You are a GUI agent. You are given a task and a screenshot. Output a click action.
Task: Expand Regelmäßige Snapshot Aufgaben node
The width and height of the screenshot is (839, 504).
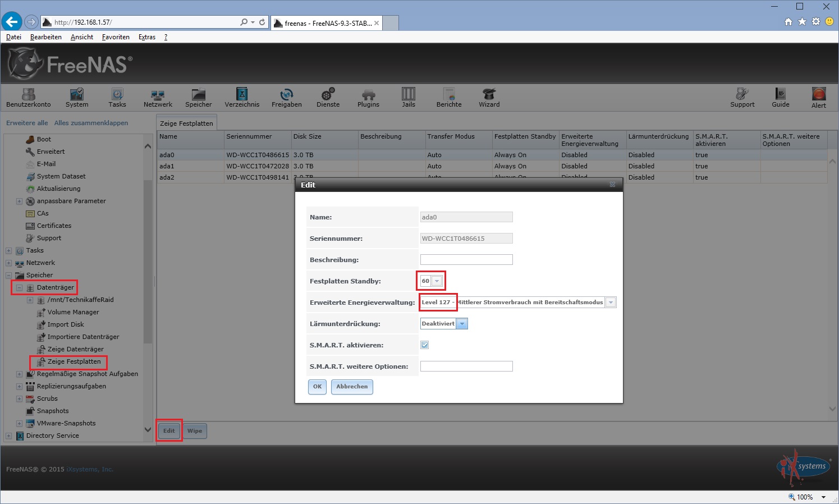[x=19, y=374]
